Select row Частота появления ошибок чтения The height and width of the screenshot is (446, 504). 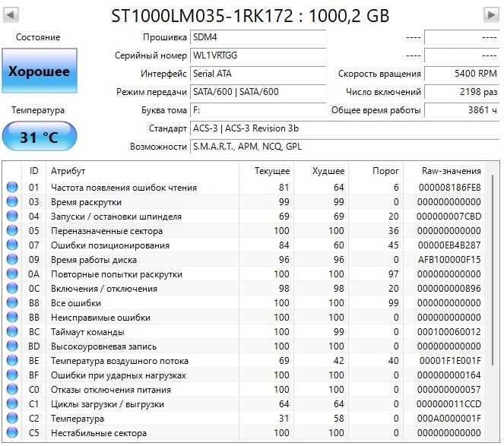click(x=244, y=188)
